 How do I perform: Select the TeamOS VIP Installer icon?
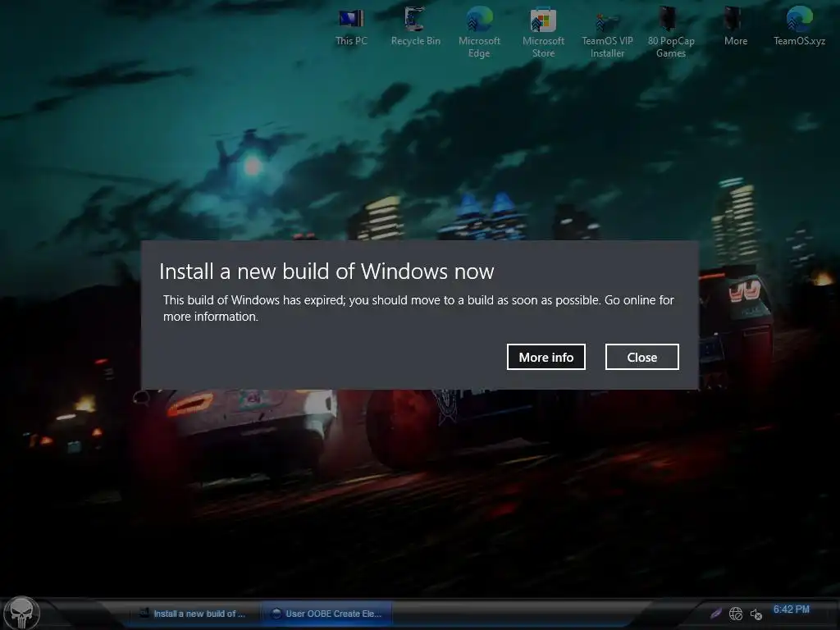pos(607,33)
